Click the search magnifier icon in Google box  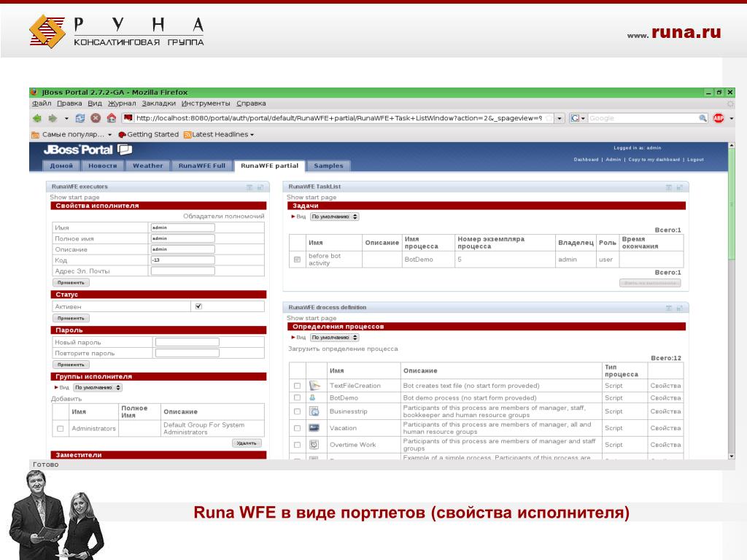point(703,118)
